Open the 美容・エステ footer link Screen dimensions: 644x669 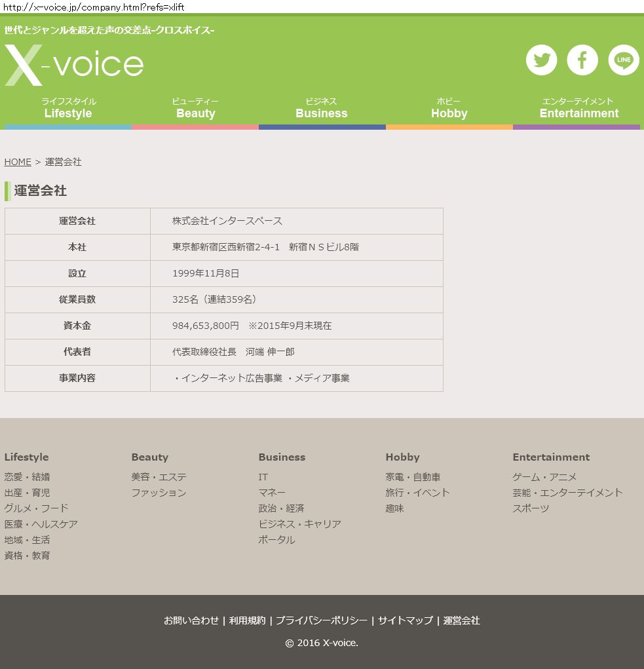pos(159,477)
